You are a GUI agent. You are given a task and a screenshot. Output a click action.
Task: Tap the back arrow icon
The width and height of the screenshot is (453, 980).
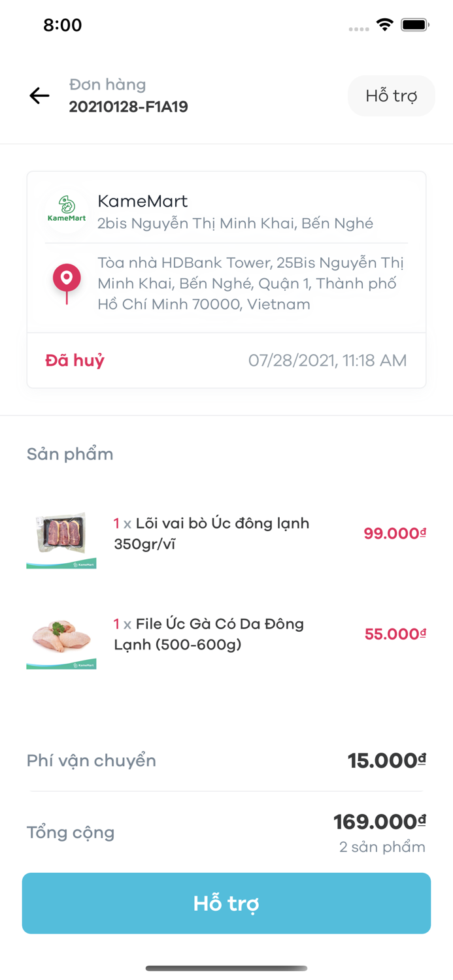pyautogui.click(x=39, y=96)
